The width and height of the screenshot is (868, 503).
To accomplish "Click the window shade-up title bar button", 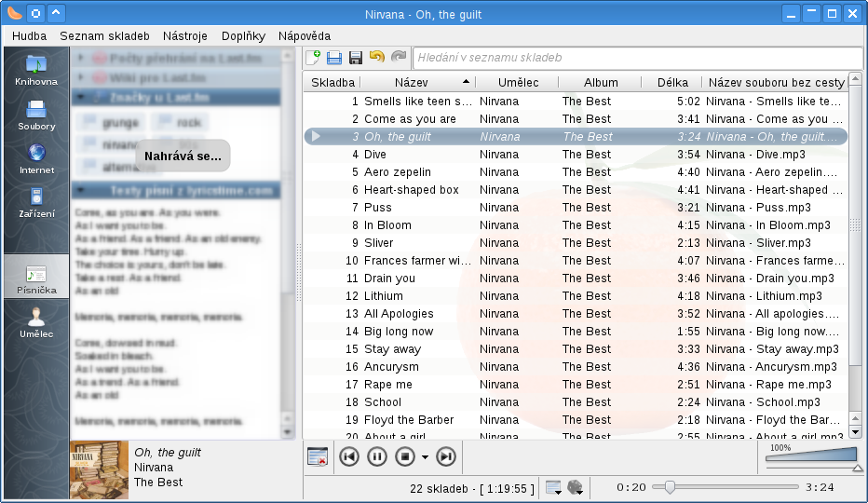I will point(56,12).
